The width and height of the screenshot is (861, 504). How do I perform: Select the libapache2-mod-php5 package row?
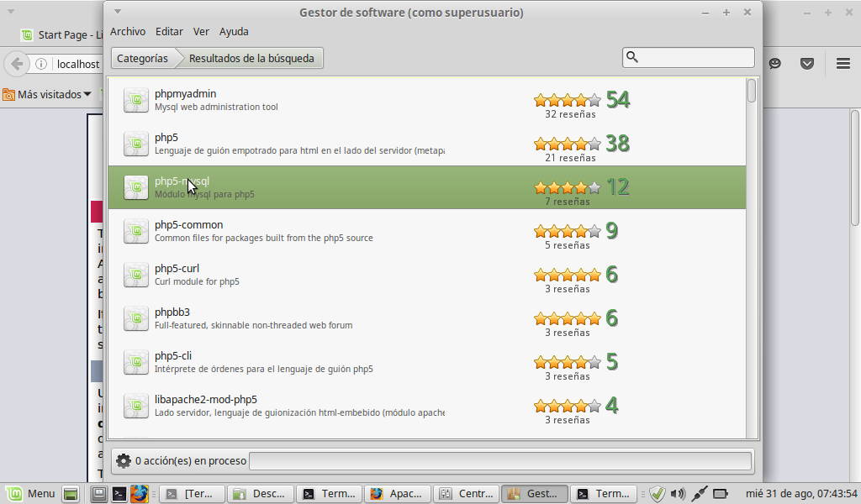(336, 406)
